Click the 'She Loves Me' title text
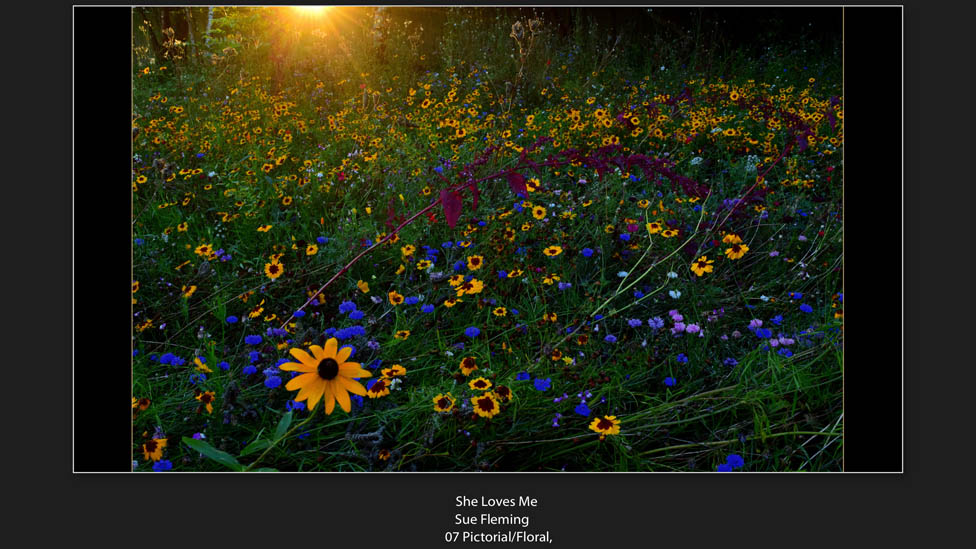The height and width of the screenshot is (549, 976). tap(496, 501)
